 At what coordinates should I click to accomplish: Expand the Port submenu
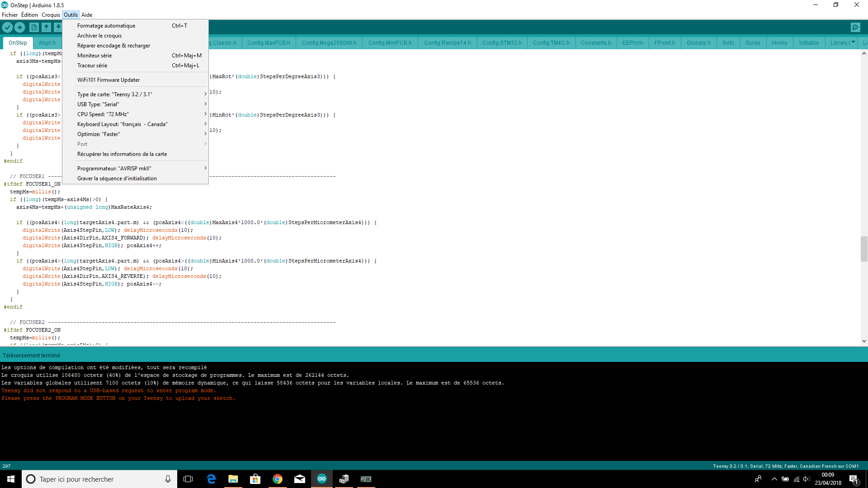135,144
